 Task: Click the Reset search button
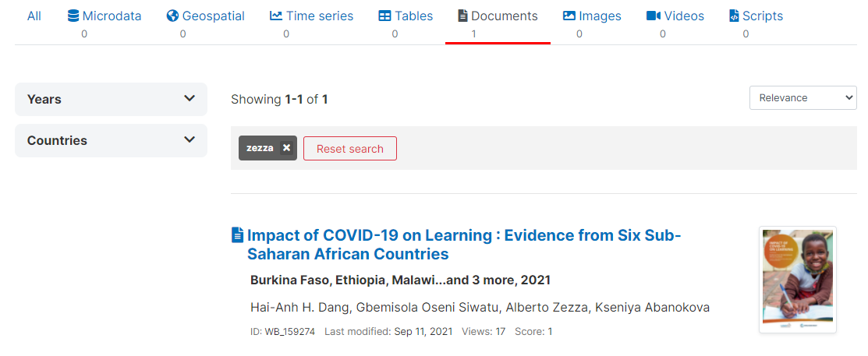tap(350, 148)
